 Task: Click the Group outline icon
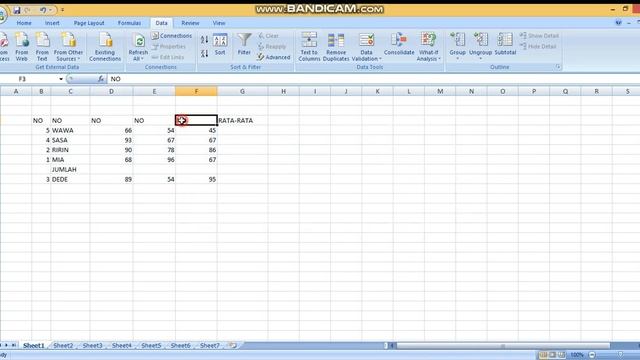[458, 40]
